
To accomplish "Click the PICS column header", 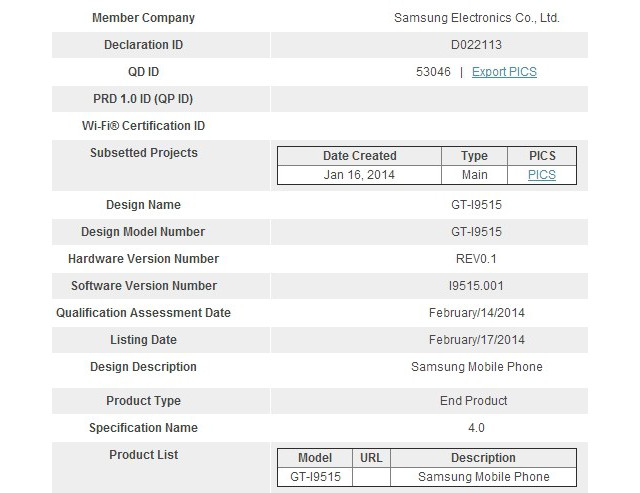I will coord(542,156).
